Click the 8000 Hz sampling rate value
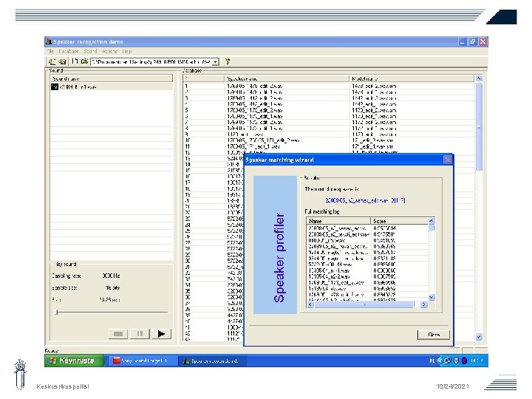532x399 pixels. pyautogui.click(x=111, y=276)
